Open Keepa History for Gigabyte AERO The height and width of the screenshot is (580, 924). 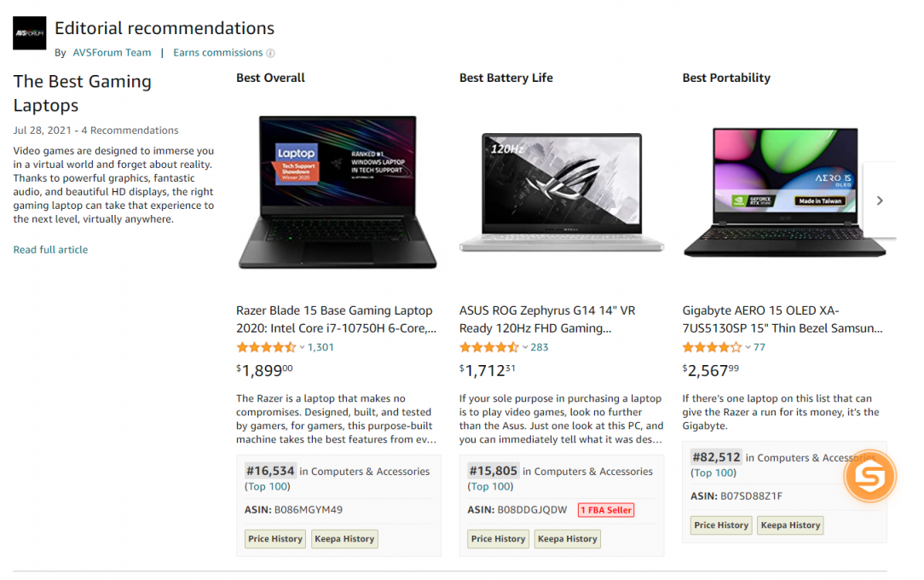tap(790, 525)
